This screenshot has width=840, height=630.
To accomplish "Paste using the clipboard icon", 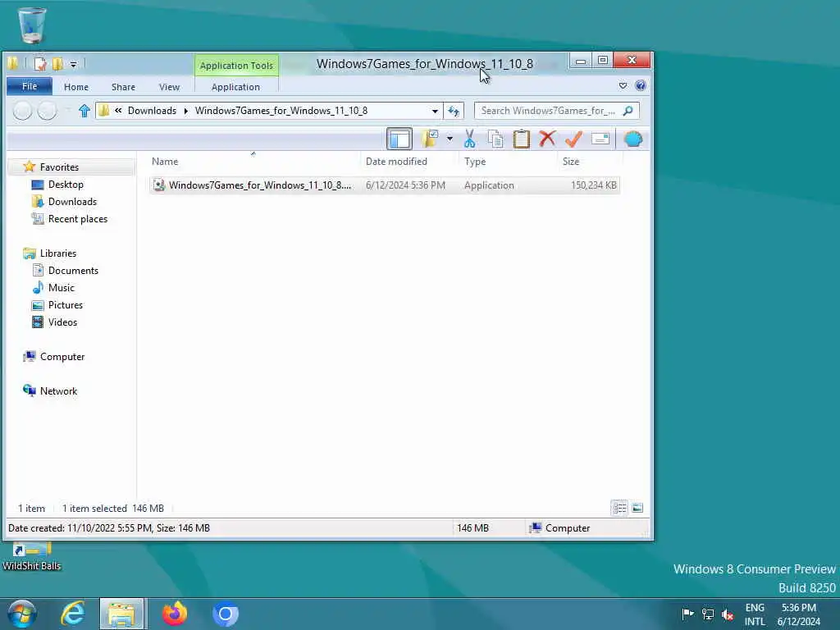I will click(x=521, y=139).
